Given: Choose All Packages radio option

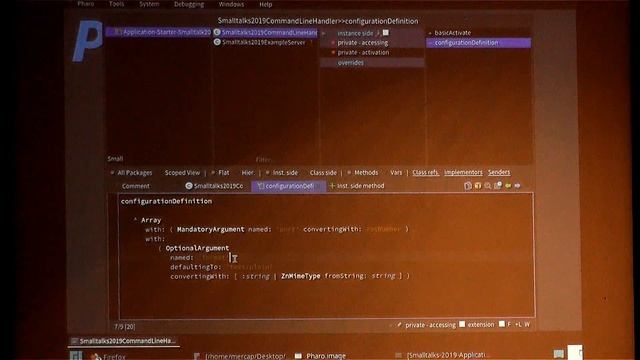Looking at the screenshot, I should tap(131, 173).
